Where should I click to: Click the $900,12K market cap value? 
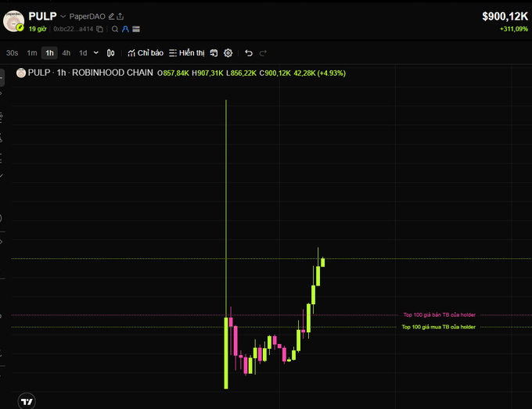[x=505, y=16]
